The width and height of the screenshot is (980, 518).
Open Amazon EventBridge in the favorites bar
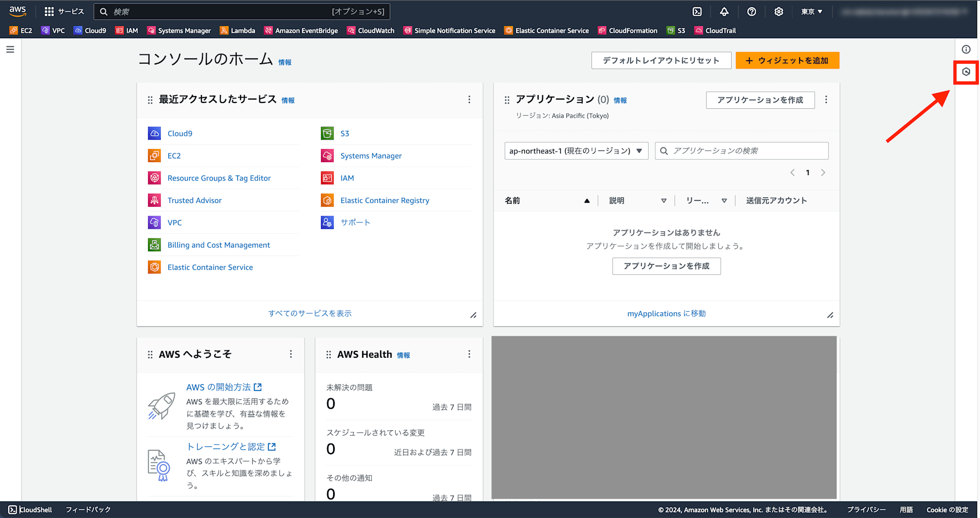pos(301,30)
